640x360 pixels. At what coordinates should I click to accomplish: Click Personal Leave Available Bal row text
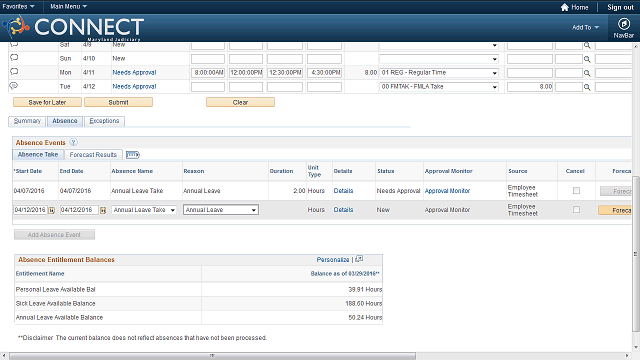pos(56,289)
